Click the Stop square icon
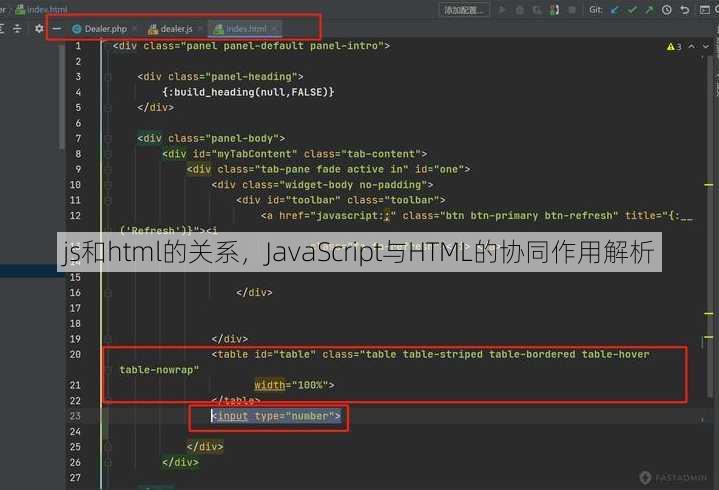The width and height of the screenshot is (719, 490). 572,10
